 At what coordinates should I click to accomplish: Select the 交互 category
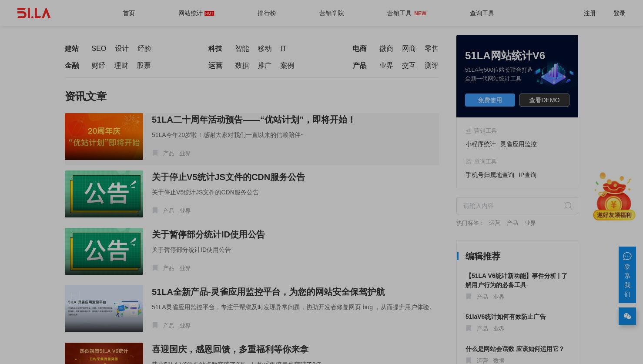409,65
